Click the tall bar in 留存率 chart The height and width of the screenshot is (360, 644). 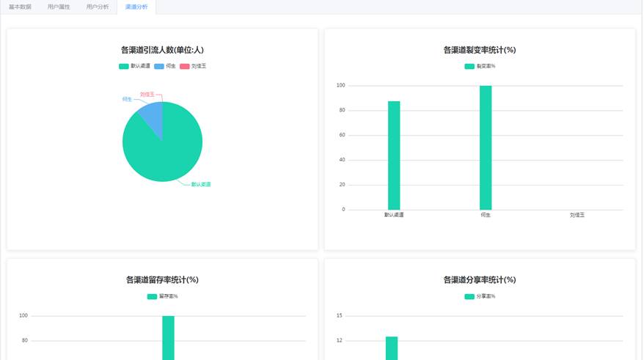(168, 338)
